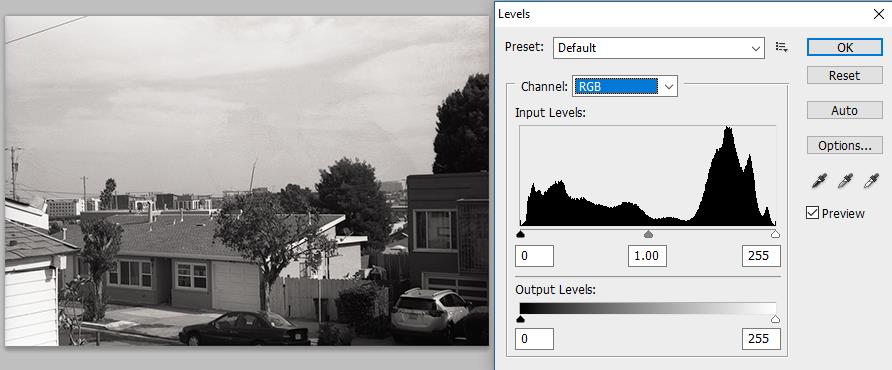Select the gray point eyedropper
The height and width of the screenshot is (370, 892).
845,182
